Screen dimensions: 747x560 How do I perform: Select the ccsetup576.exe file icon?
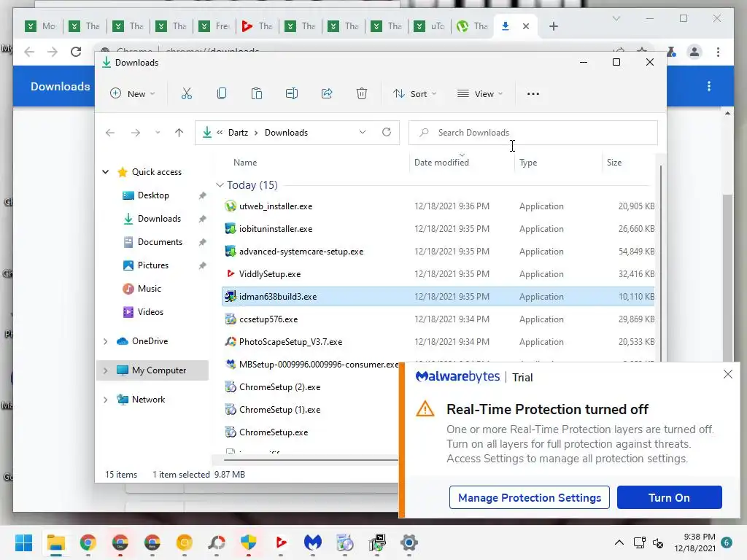click(x=231, y=319)
